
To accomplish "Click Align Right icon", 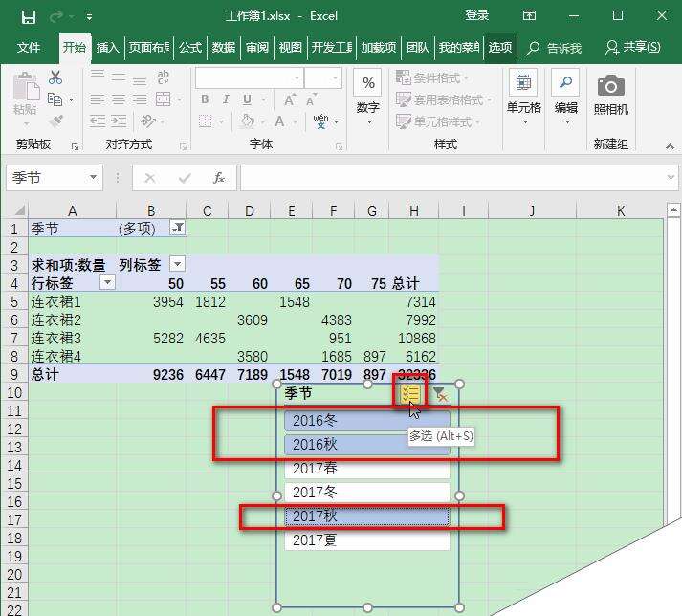I will pyautogui.click(x=140, y=99).
